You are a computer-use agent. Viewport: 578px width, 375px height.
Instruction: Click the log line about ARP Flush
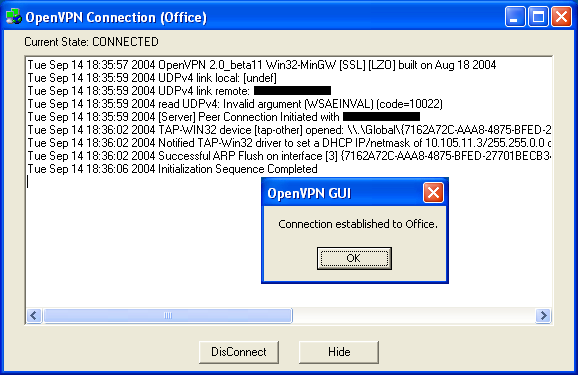tap(289, 156)
